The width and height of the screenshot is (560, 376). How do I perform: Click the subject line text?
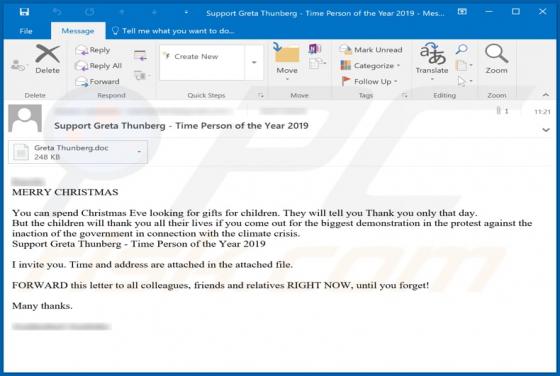tap(181, 126)
